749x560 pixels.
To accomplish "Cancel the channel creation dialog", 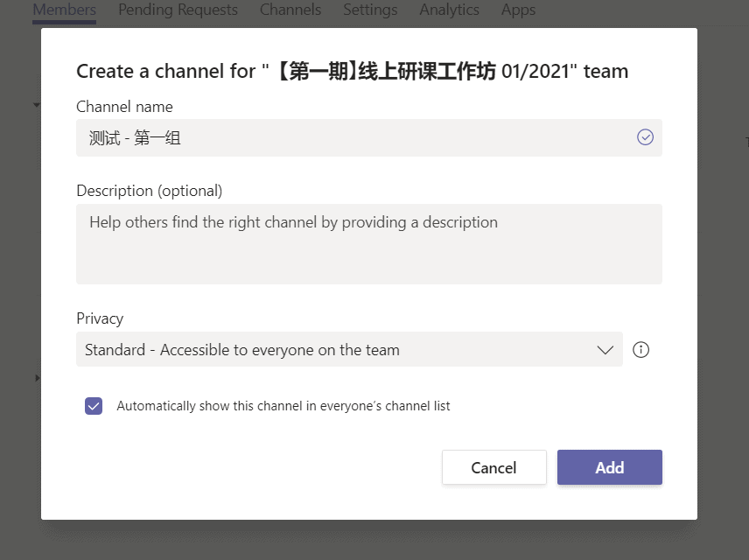I will (493, 467).
